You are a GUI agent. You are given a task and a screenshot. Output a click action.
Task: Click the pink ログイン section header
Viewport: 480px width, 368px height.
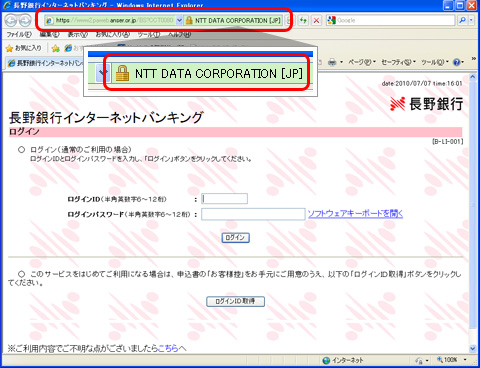point(235,132)
